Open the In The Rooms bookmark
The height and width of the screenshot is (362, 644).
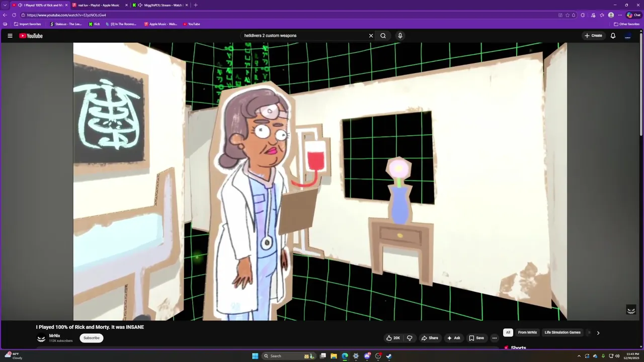pyautogui.click(x=121, y=24)
